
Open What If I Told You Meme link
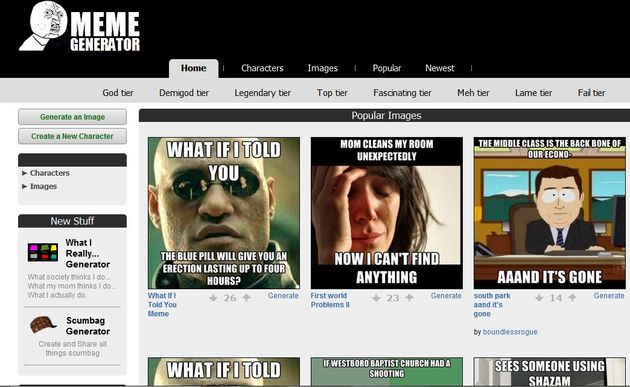[162, 305]
